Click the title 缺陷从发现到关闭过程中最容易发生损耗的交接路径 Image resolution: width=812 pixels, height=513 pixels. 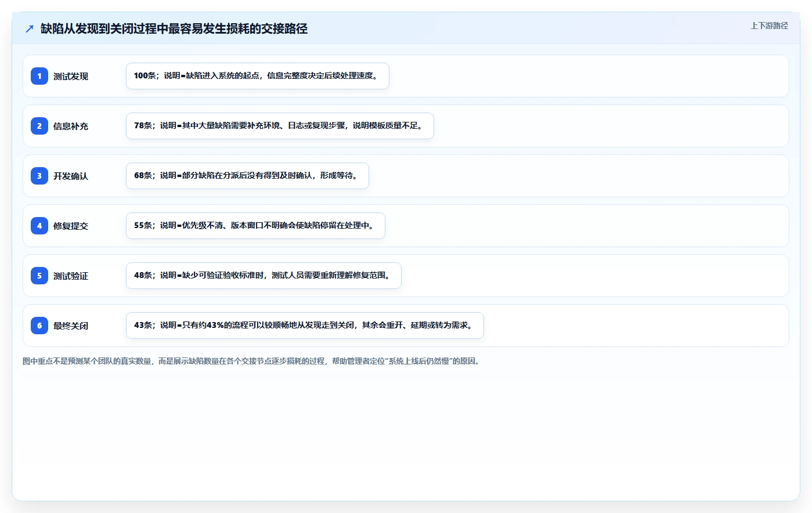click(174, 28)
